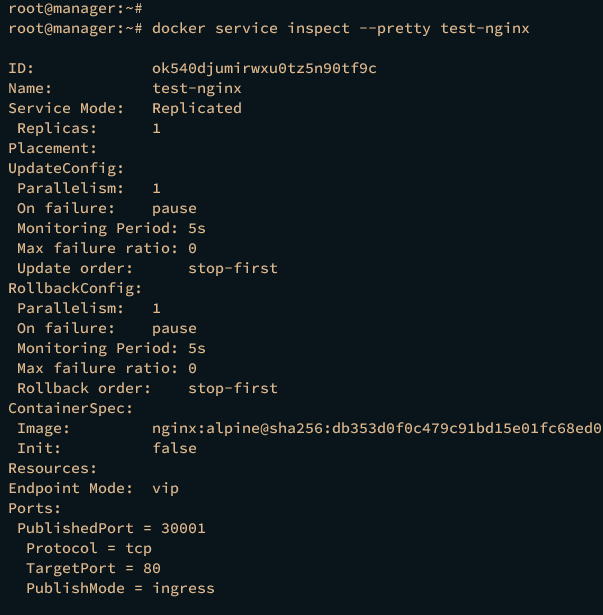
Task: Click the Init value false
Action: [x=174, y=449]
